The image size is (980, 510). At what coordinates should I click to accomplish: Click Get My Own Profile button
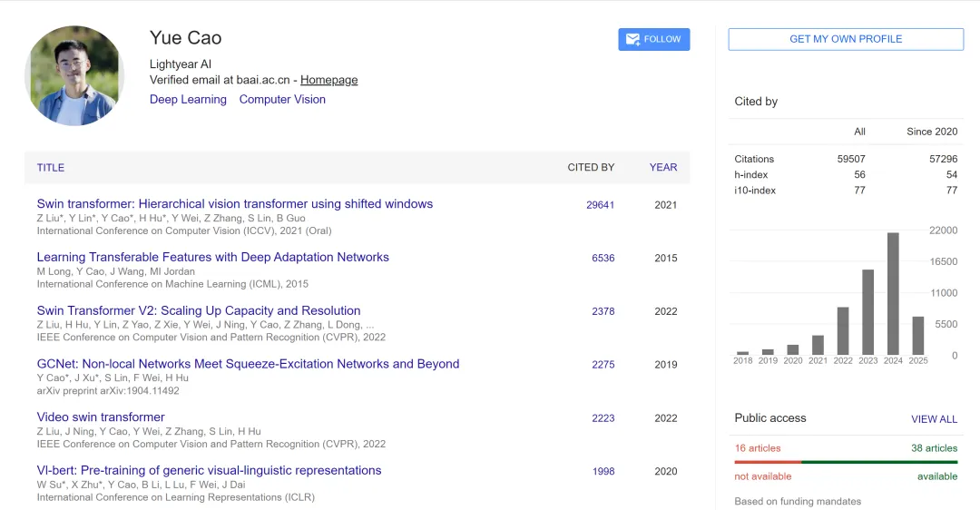point(846,39)
